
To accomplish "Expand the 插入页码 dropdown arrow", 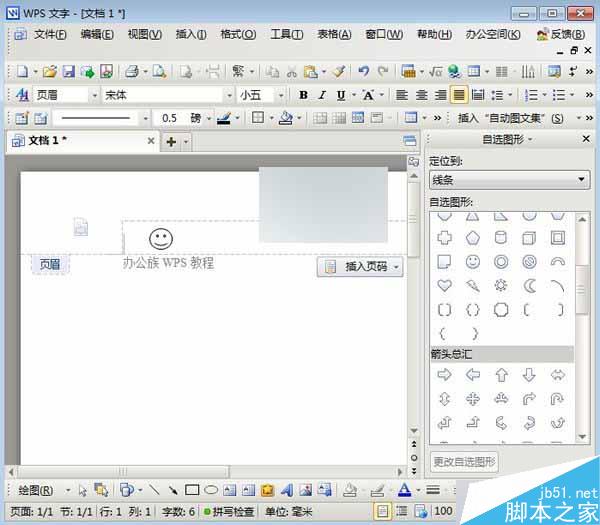I will [397, 266].
